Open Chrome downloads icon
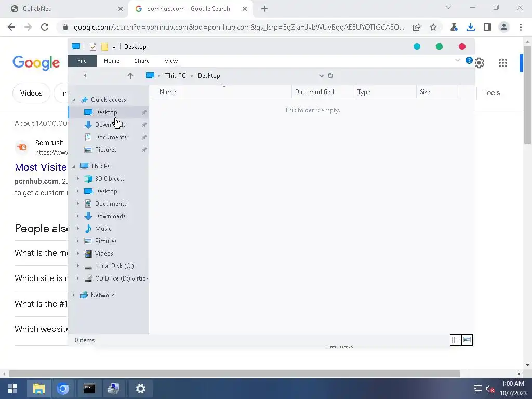Viewport: 532px width, 399px height. [x=471, y=27]
